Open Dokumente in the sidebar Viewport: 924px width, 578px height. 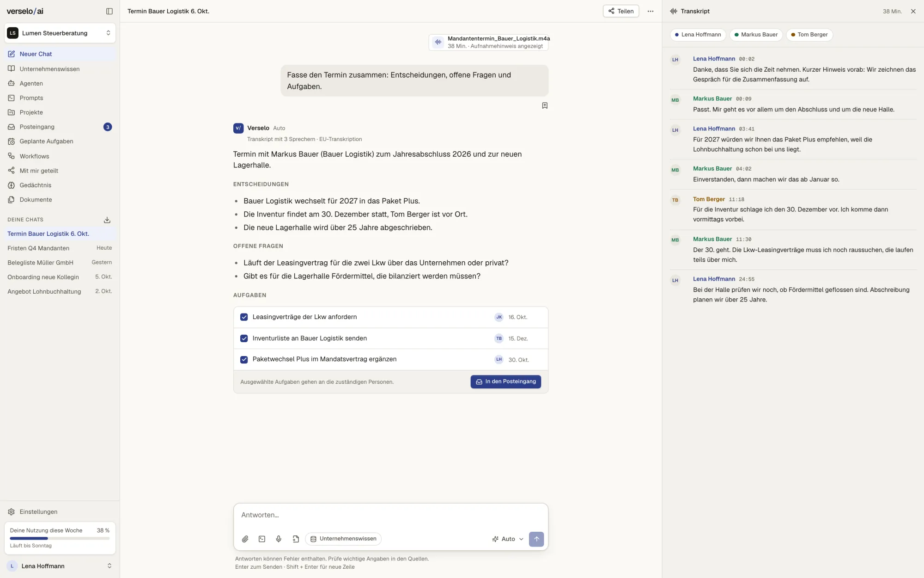click(60, 199)
